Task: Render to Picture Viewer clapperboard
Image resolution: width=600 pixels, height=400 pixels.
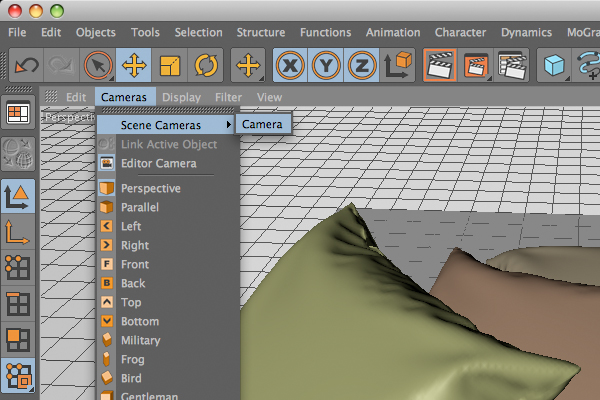Action: 476,65
